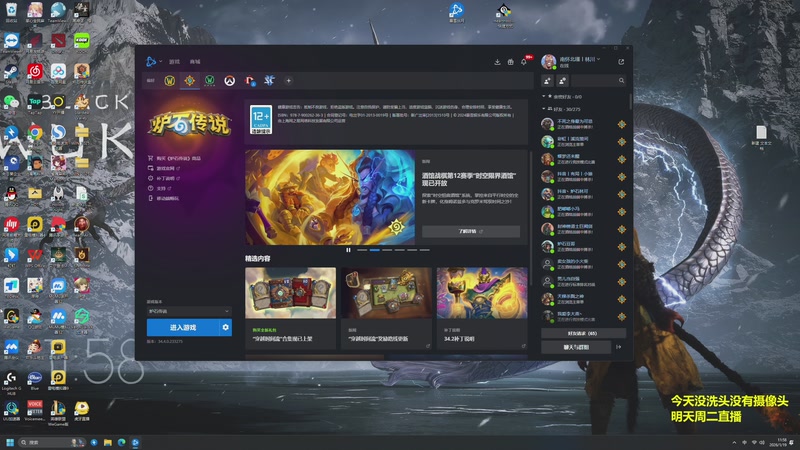Screen dimensions: 800x450
Task: Open the 补丁说明 sidebar link
Action: click(x=164, y=178)
